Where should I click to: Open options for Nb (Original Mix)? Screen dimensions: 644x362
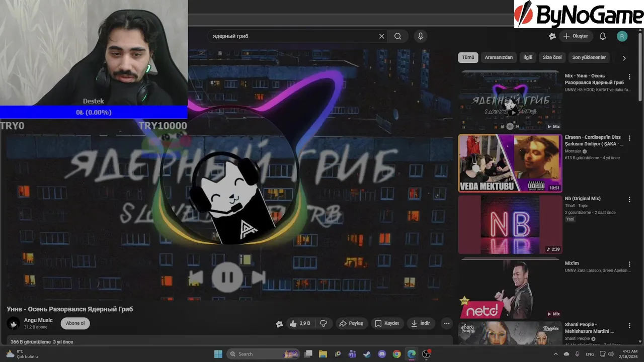(629, 200)
